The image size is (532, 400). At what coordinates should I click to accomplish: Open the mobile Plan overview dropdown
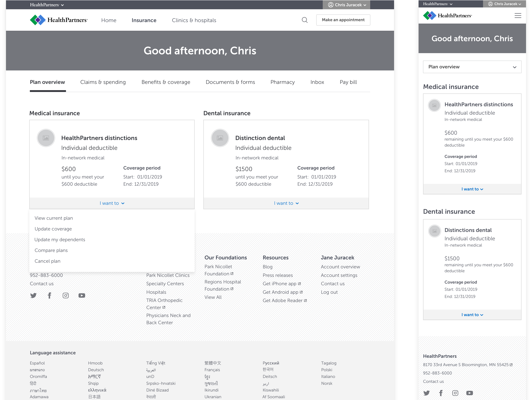pos(472,67)
